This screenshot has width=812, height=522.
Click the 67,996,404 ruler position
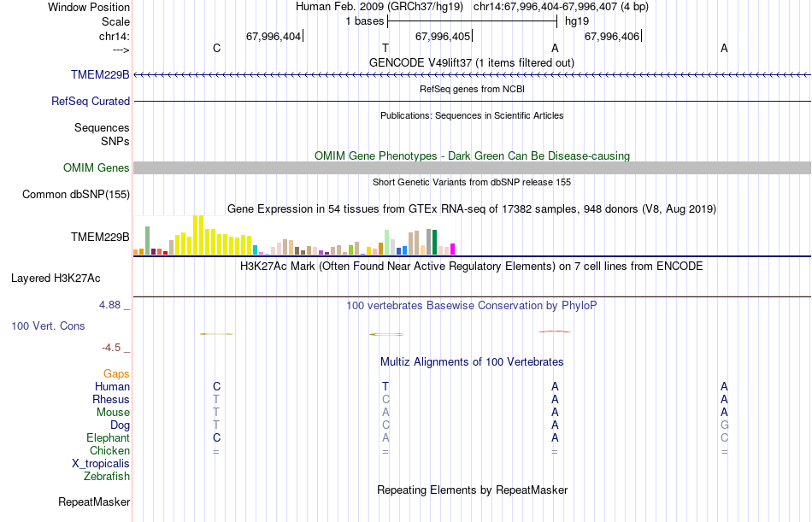pos(274,36)
